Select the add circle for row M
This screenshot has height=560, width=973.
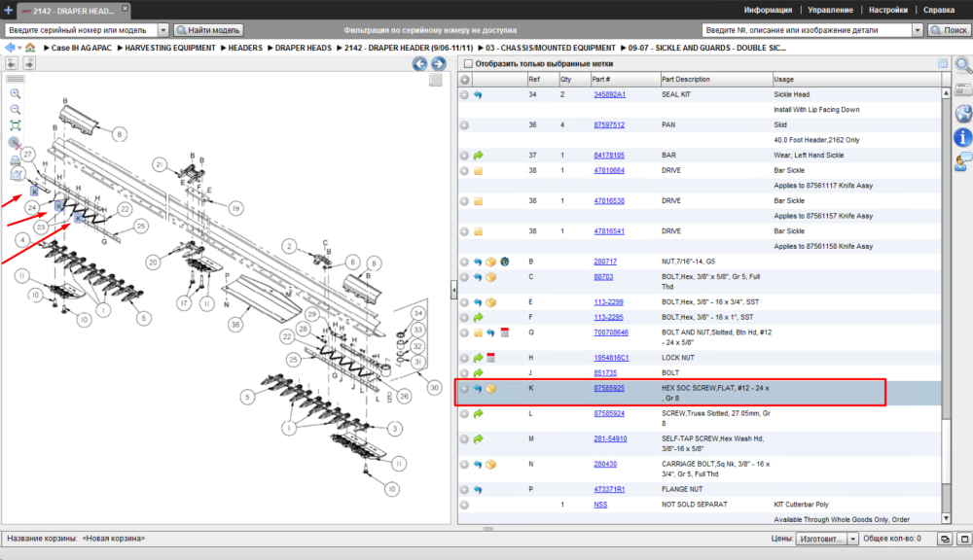tap(464, 439)
